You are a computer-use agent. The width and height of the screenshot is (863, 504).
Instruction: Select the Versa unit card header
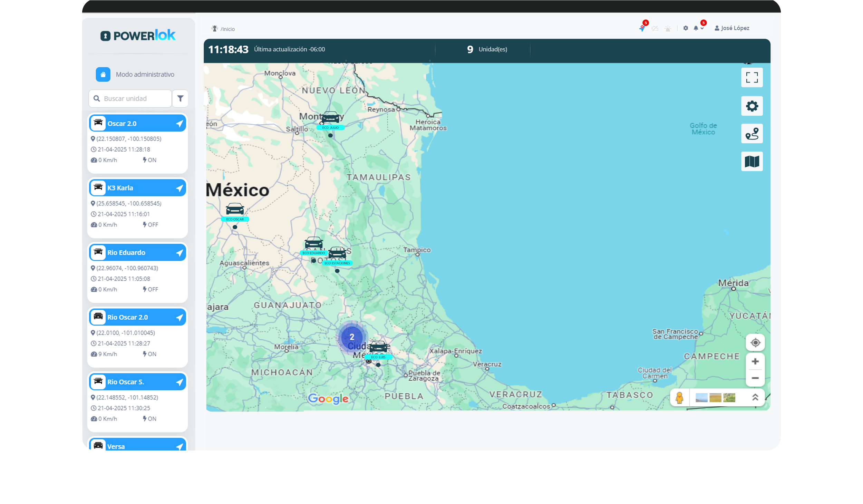138,444
